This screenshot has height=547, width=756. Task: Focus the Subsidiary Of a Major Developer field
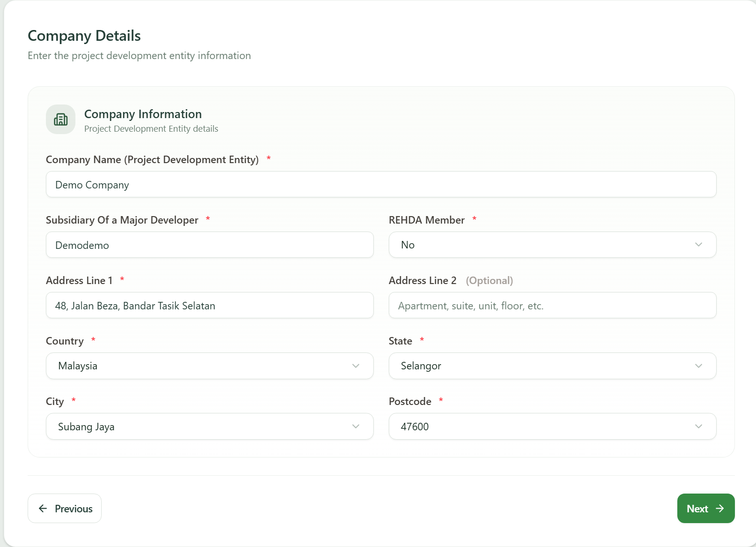coord(210,245)
